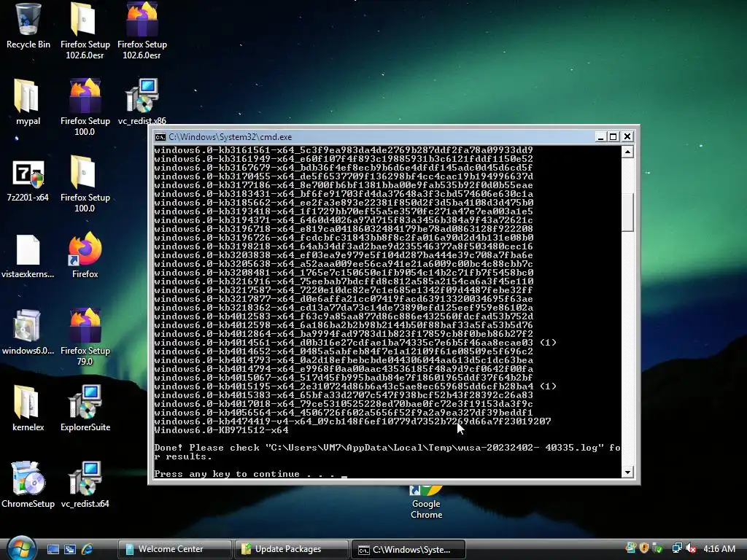Click the kb4056564-x64 console line

(344, 413)
